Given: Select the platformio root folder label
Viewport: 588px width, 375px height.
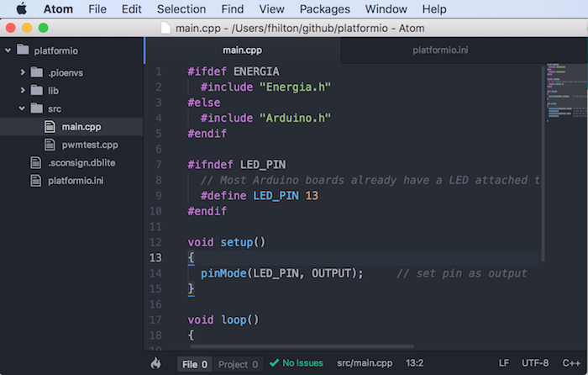Looking at the screenshot, I should click(56, 50).
